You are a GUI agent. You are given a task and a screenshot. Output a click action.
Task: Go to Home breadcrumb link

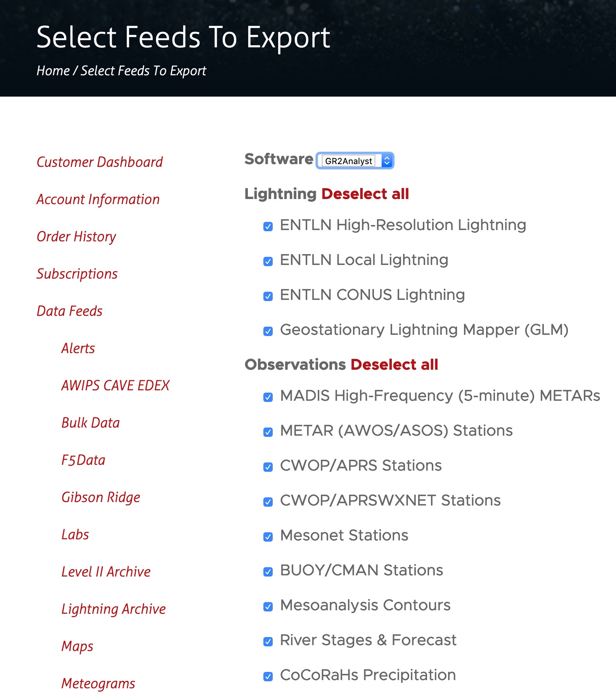tap(53, 71)
